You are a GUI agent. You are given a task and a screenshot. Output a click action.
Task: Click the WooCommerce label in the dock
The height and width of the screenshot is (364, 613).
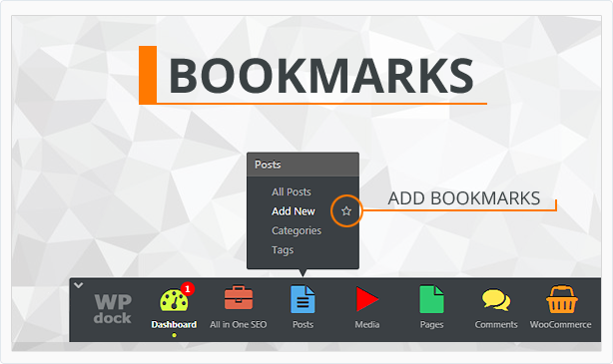(560, 324)
